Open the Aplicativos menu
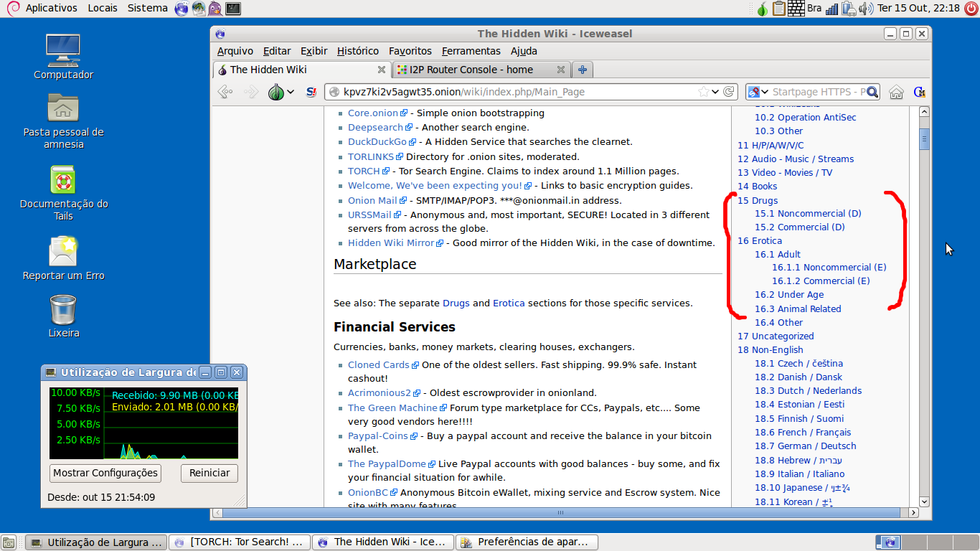Image resolution: width=980 pixels, height=551 pixels. pyautogui.click(x=51, y=8)
